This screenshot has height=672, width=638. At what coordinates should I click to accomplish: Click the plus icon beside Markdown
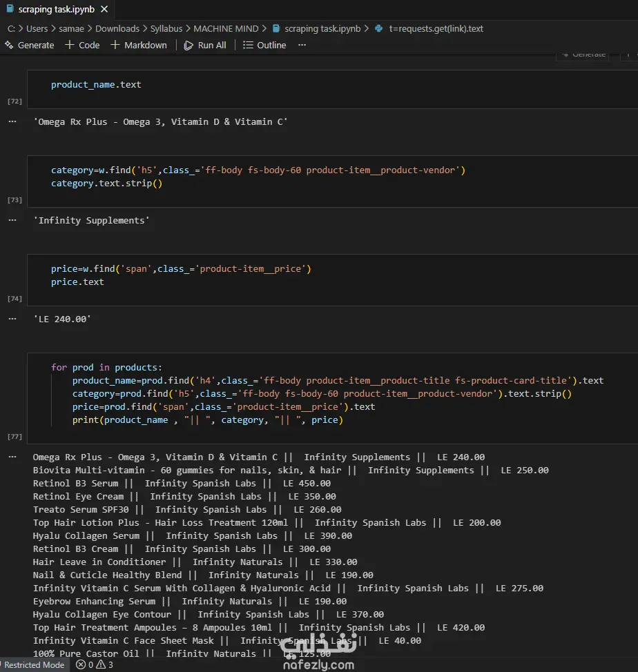click(x=115, y=45)
